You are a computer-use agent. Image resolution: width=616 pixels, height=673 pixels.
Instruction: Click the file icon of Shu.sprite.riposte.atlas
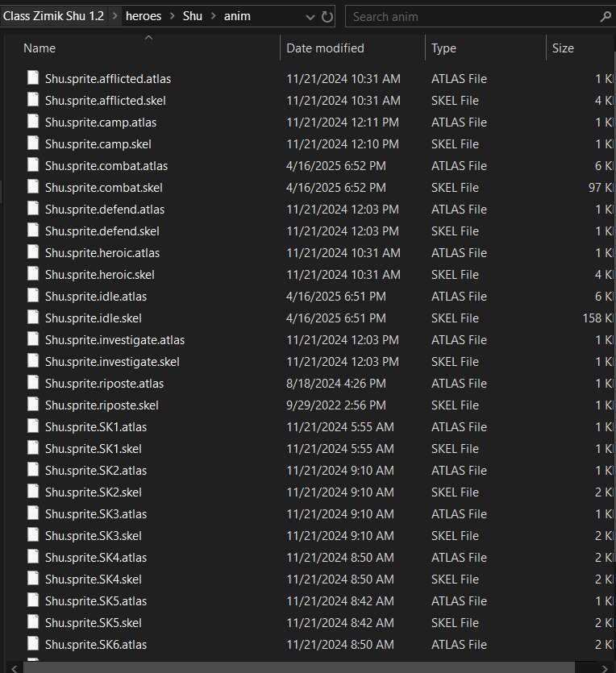(33, 382)
